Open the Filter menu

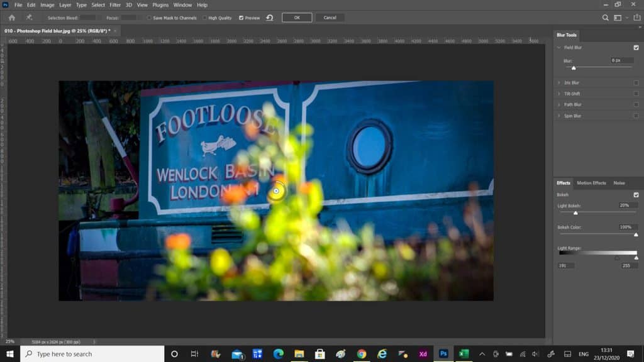click(114, 4)
